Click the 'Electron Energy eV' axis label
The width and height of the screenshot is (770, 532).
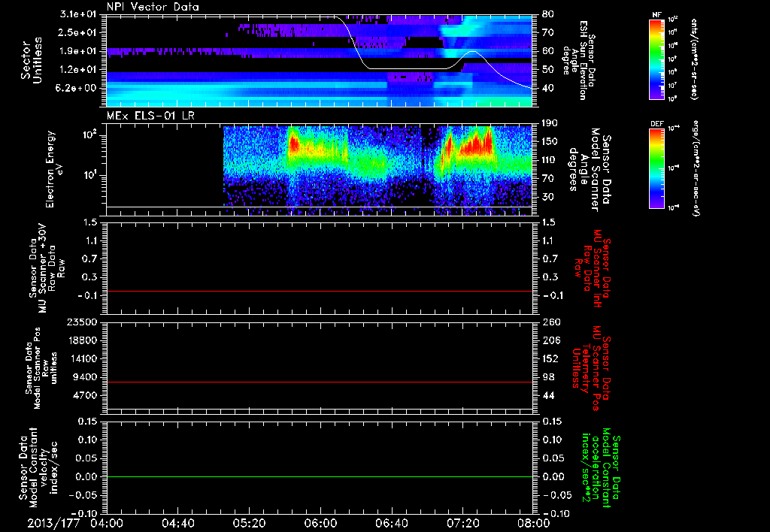tap(54, 169)
